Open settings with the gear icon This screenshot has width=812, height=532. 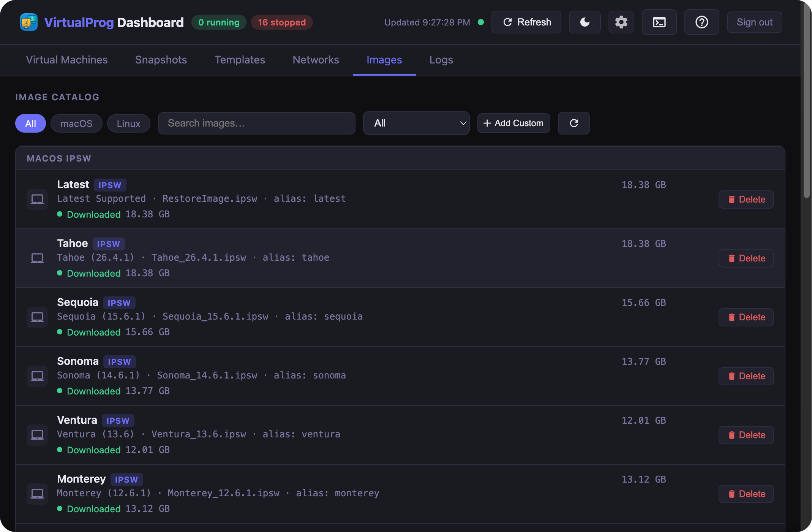[621, 22]
